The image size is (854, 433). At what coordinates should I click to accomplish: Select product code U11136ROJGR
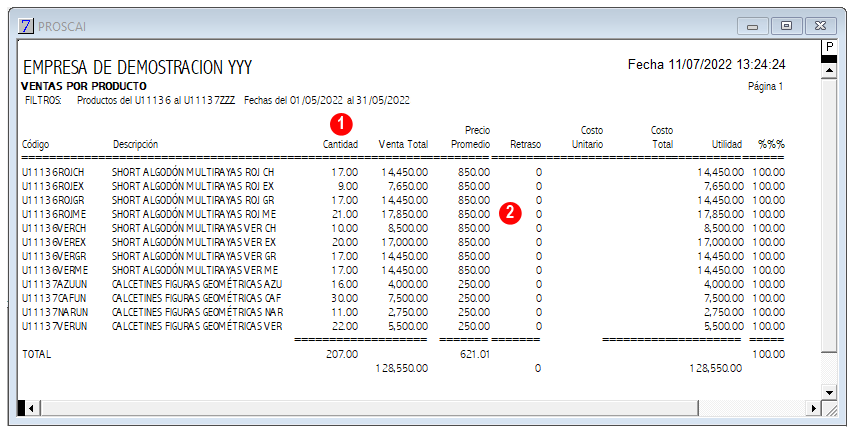53,200
